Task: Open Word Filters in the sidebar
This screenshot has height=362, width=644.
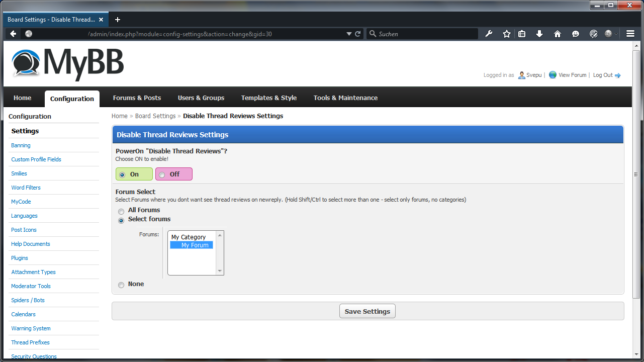Action: tap(26, 188)
